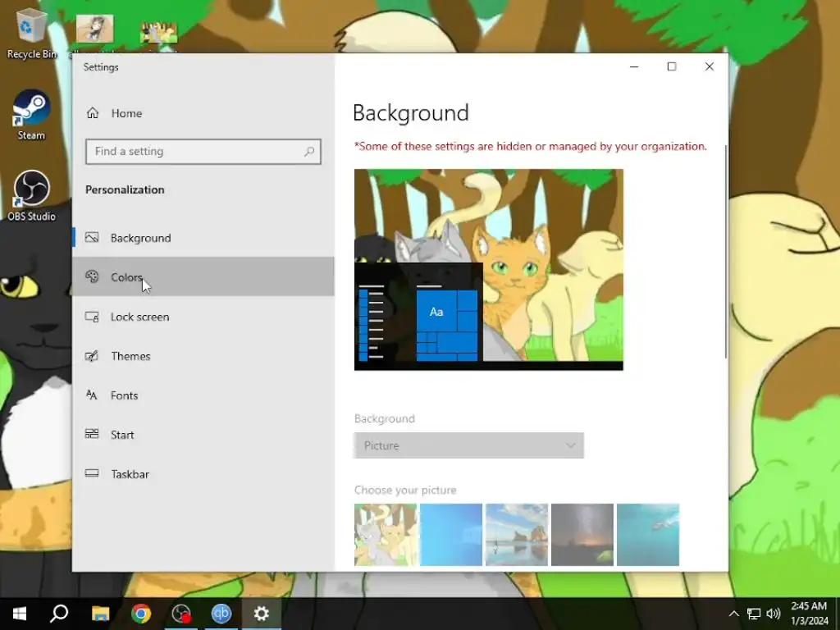Screen dimensions: 840x630
Task: Open the Fonts settings page
Action: click(x=203, y=395)
